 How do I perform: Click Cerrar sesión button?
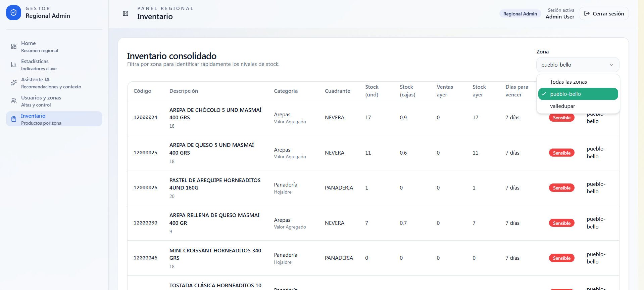click(x=604, y=13)
